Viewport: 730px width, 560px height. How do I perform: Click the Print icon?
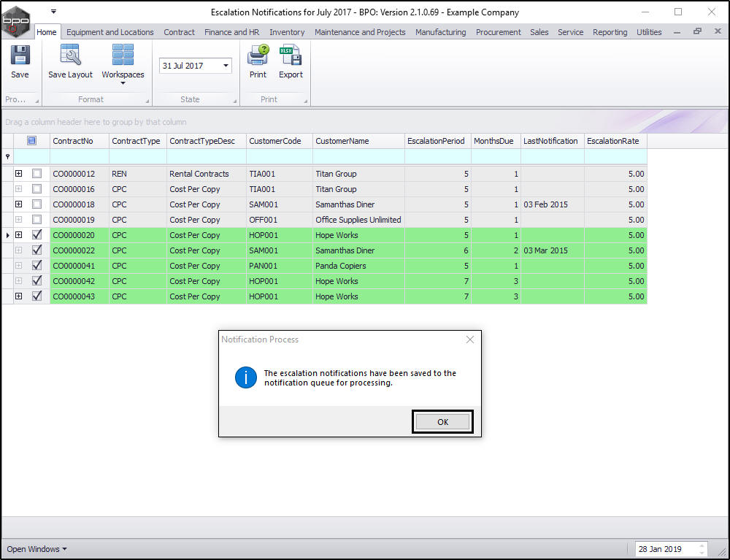[x=258, y=55]
